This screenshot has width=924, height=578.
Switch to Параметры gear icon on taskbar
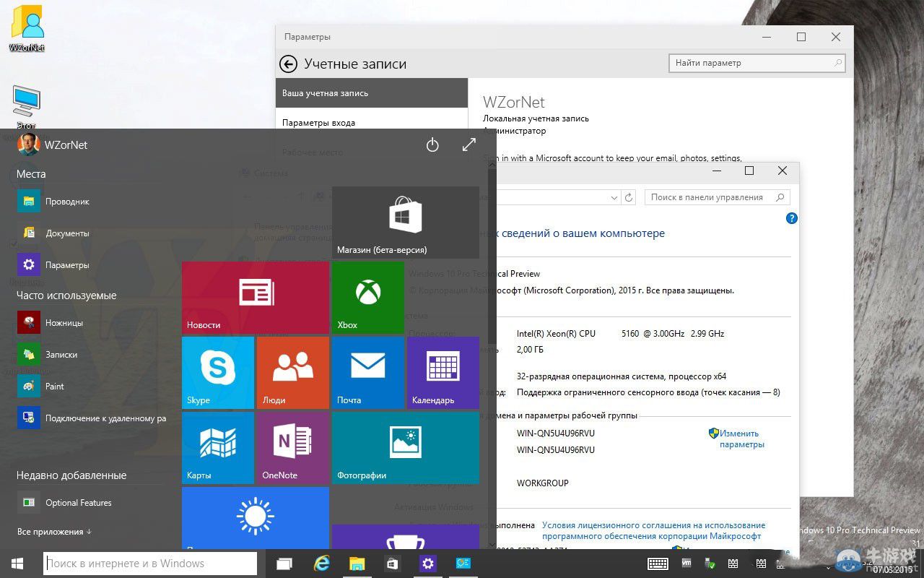pyautogui.click(x=429, y=564)
